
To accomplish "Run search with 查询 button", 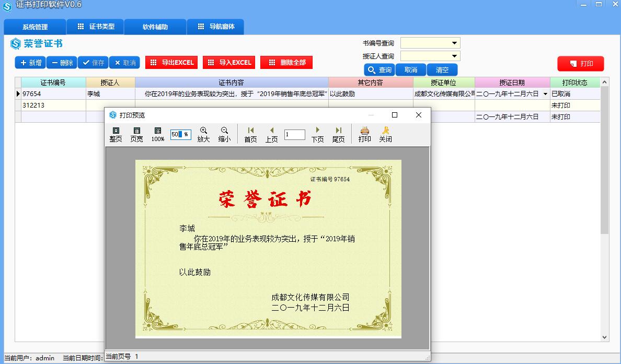I will [379, 70].
